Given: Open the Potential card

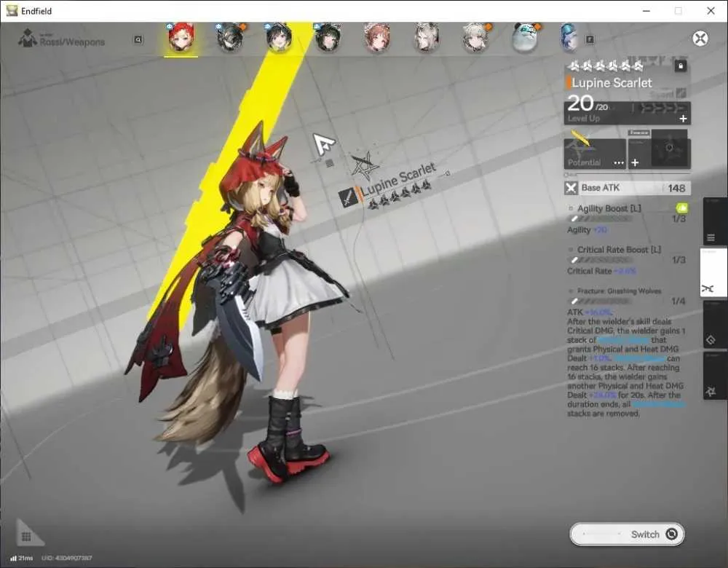Looking at the screenshot, I should [x=595, y=153].
